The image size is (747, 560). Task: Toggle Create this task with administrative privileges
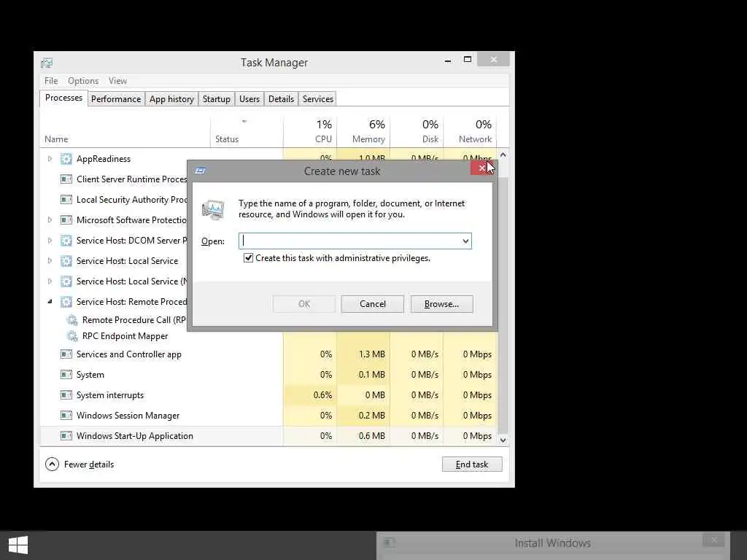coord(248,258)
